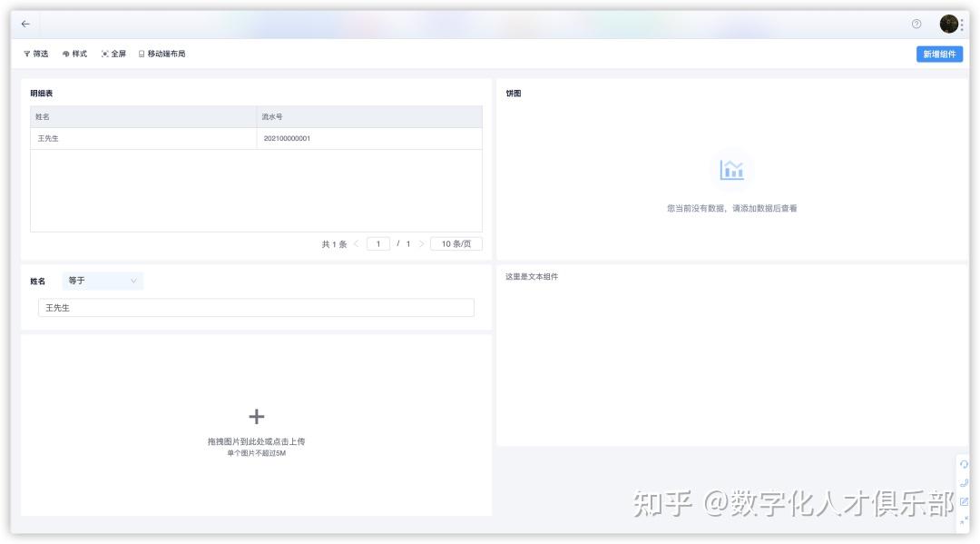
Task: Click the 共 1 条 total count text
Action: pos(334,244)
